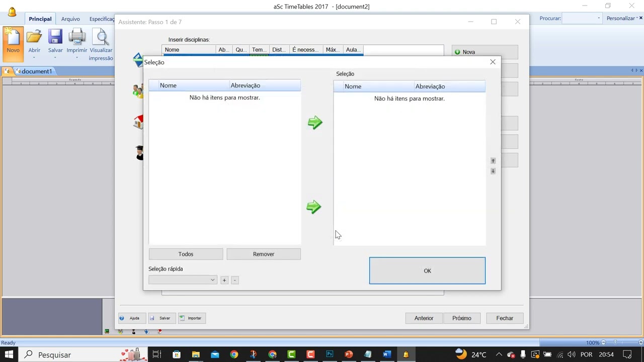The image size is (644, 362).
Task: Expand the Personalizar menu
Action: point(623,19)
